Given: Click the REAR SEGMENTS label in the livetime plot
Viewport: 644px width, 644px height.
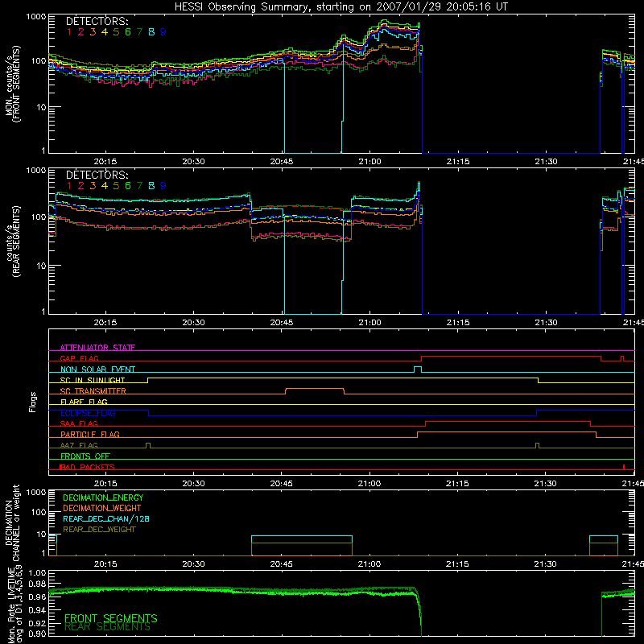Looking at the screenshot, I should pos(108,627).
